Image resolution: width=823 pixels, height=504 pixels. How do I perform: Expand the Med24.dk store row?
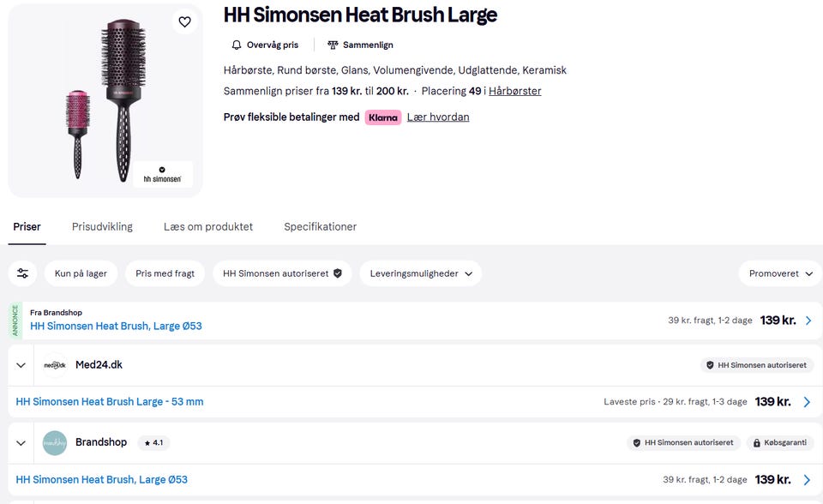pos(21,365)
